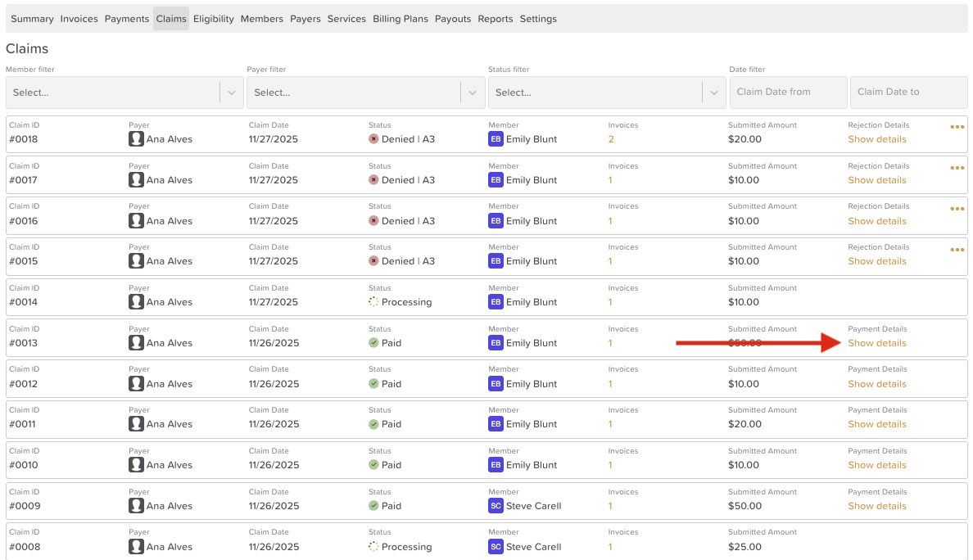Open the three-dot menu for claim #0016
The height and width of the screenshot is (560, 973).
coord(957,210)
